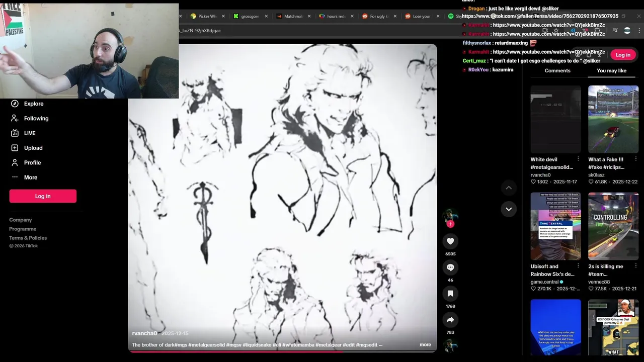Open the Company footer link

click(20, 220)
